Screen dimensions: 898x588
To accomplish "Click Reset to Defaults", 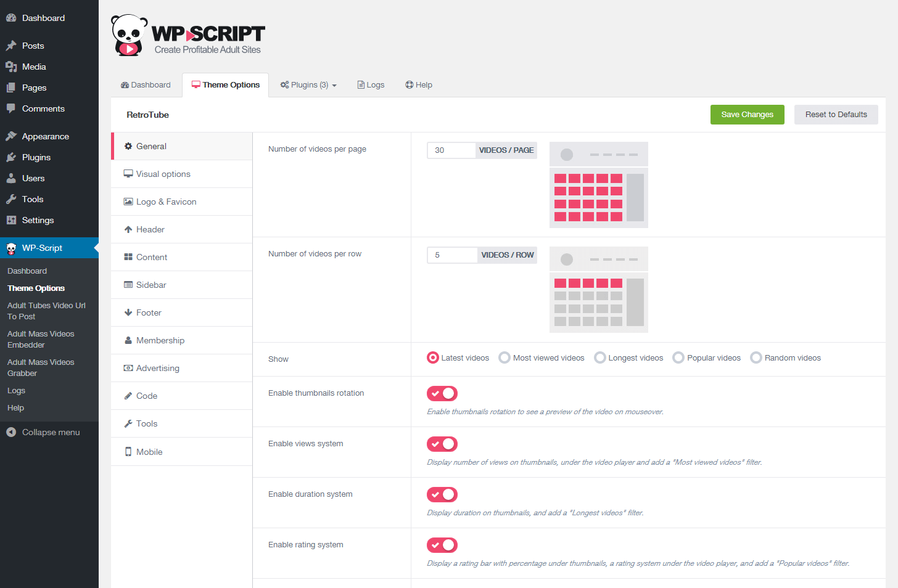I will point(836,115).
